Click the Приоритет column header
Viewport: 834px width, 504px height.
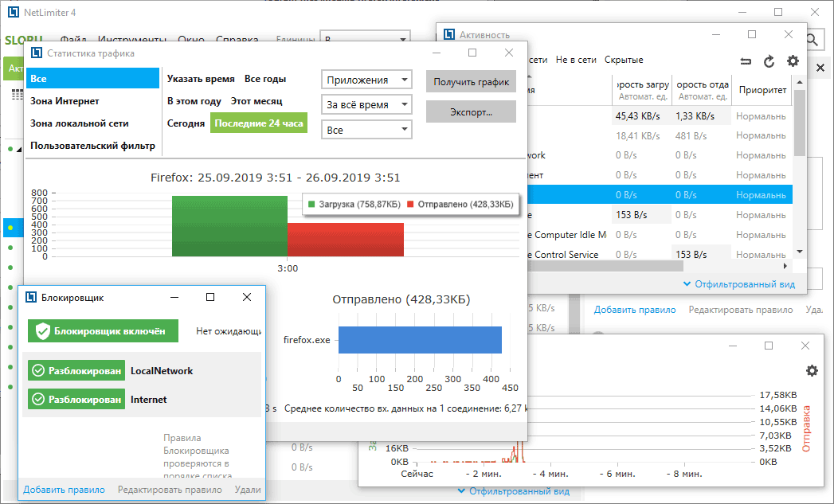[762, 90]
